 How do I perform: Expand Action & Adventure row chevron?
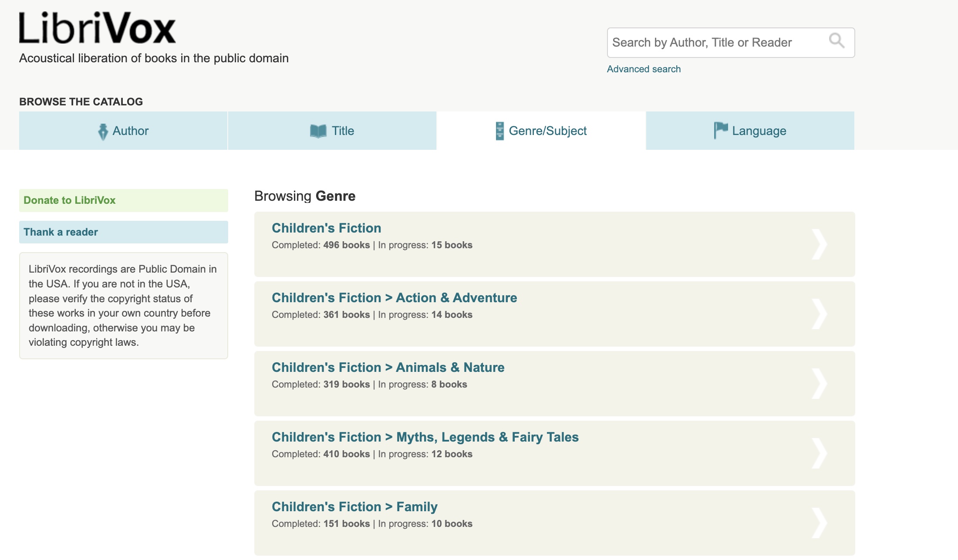click(819, 314)
